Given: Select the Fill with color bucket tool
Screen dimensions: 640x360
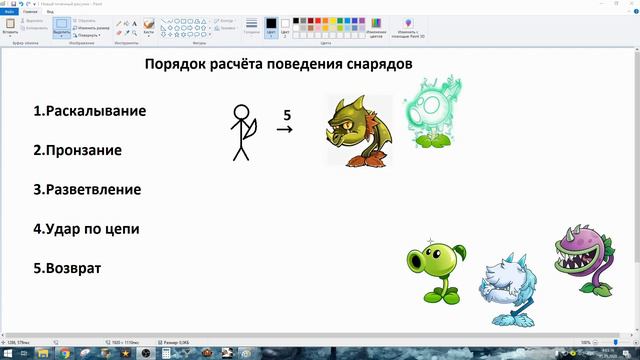Looking at the screenshot, I should [x=127, y=24].
